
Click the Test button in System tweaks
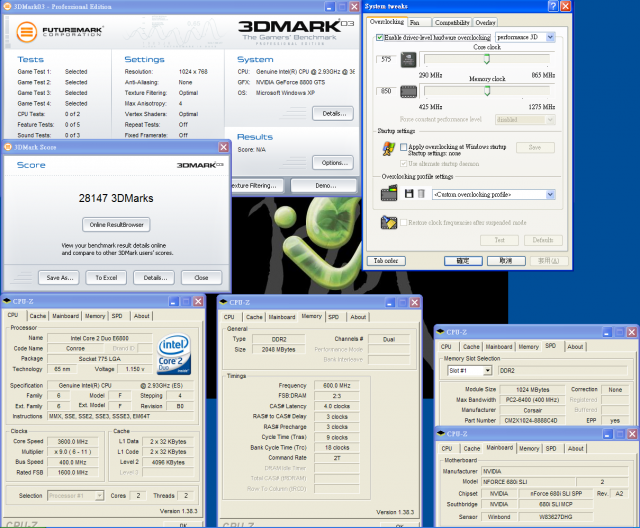pyautogui.click(x=500, y=240)
